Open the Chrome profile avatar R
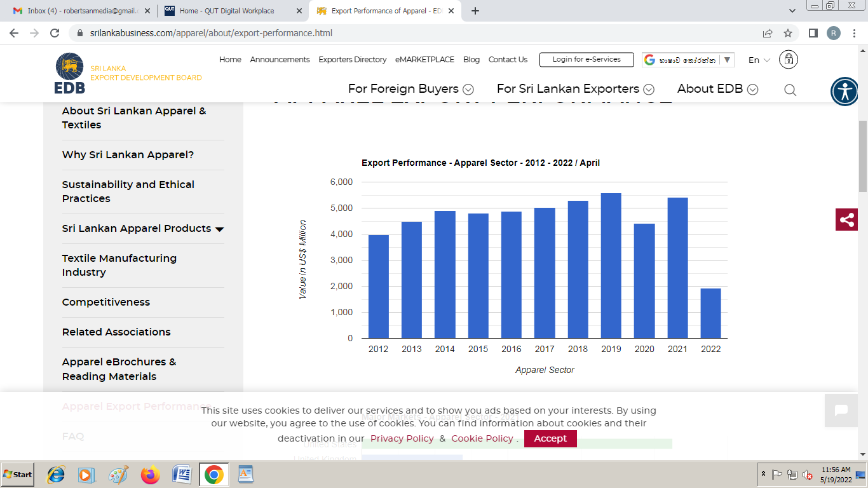This screenshot has height=488, width=868. [x=833, y=33]
